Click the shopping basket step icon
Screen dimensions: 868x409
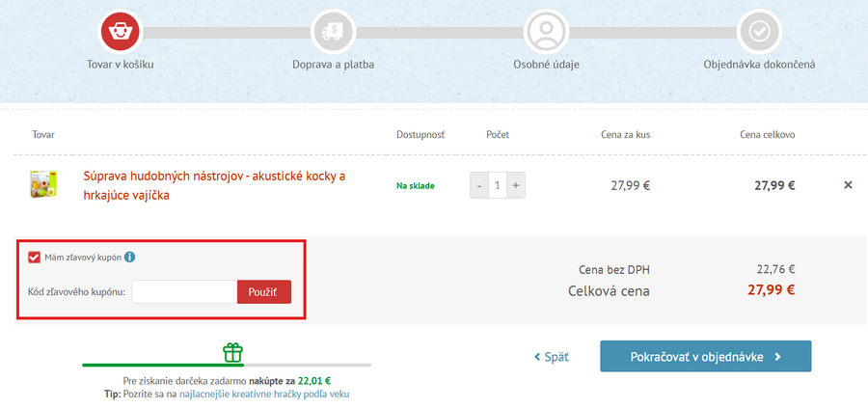click(x=121, y=32)
